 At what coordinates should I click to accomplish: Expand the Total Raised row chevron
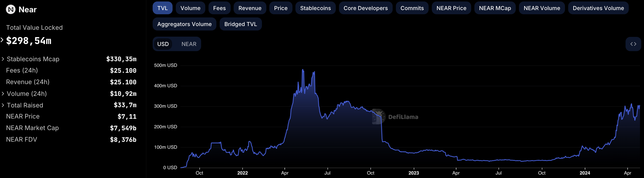point(3,105)
